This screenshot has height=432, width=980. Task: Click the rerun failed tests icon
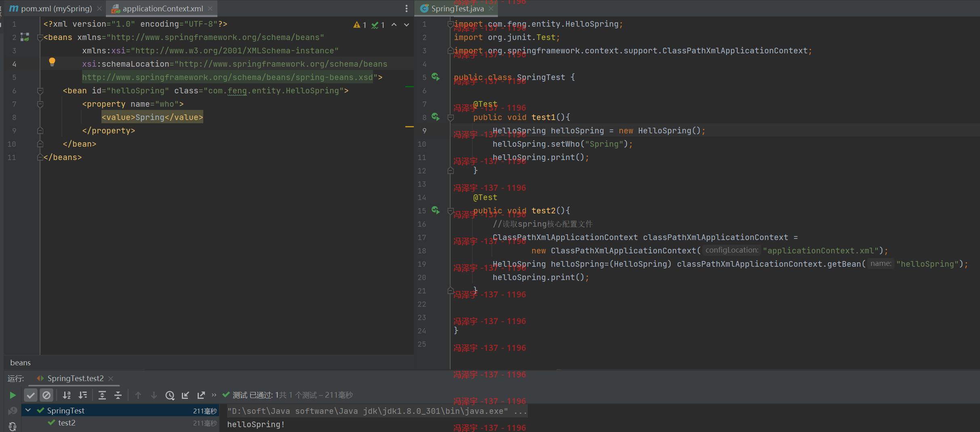(13, 411)
